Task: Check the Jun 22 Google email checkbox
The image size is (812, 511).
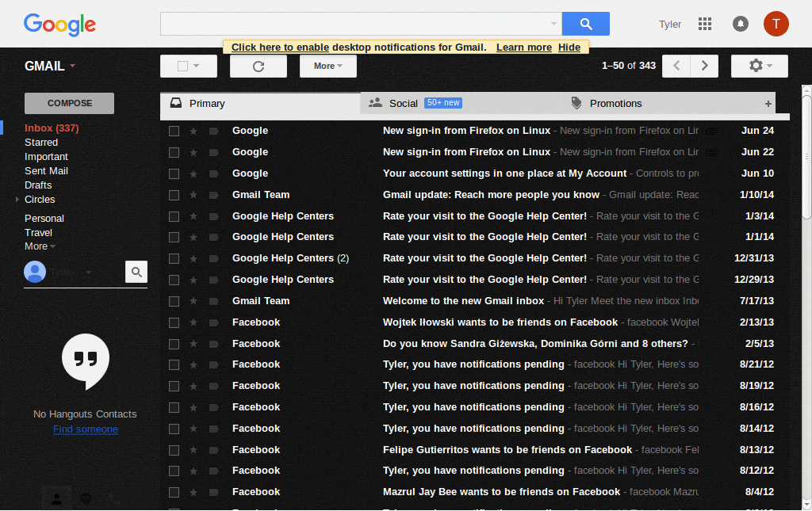Action: pos(174,153)
